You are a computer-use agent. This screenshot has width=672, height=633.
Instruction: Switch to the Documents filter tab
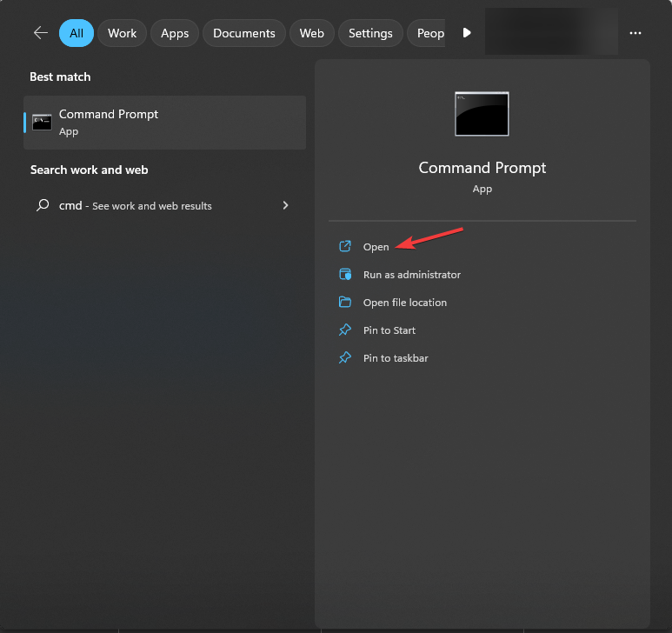coord(244,33)
